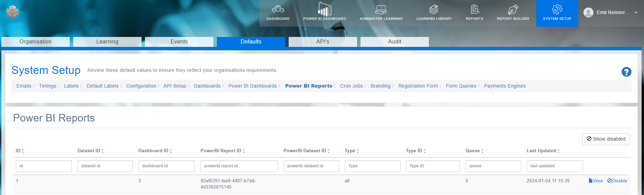The image size is (644, 195).
Task: Open the Registration Form link
Action: click(x=418, y=86)
